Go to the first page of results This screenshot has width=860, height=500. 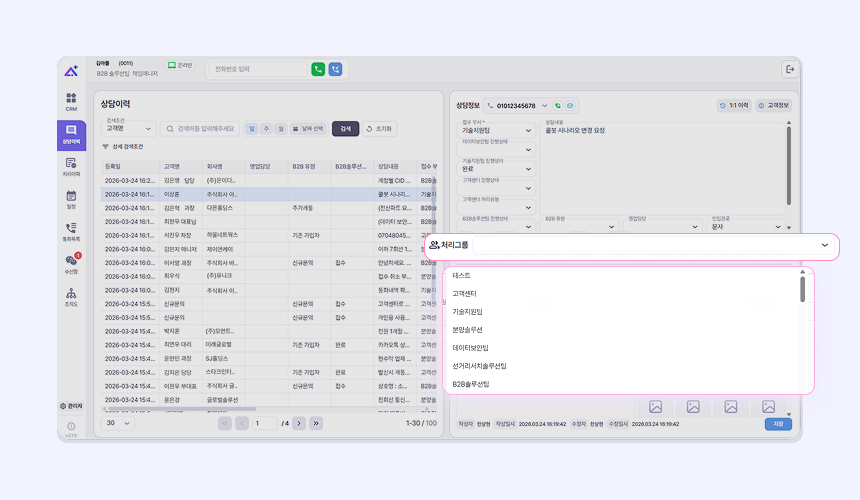(225, 423)
